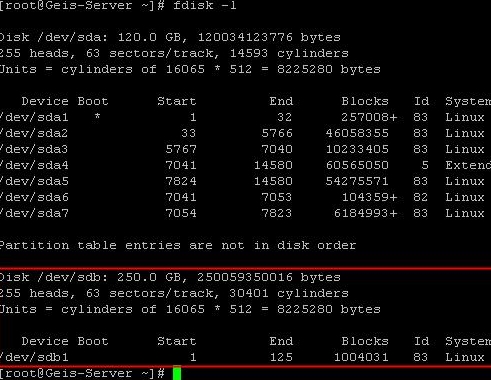Click the '/dev/sdb1' device entry
Viewport: 491px width, 380px height.
[x=34, y=357]
